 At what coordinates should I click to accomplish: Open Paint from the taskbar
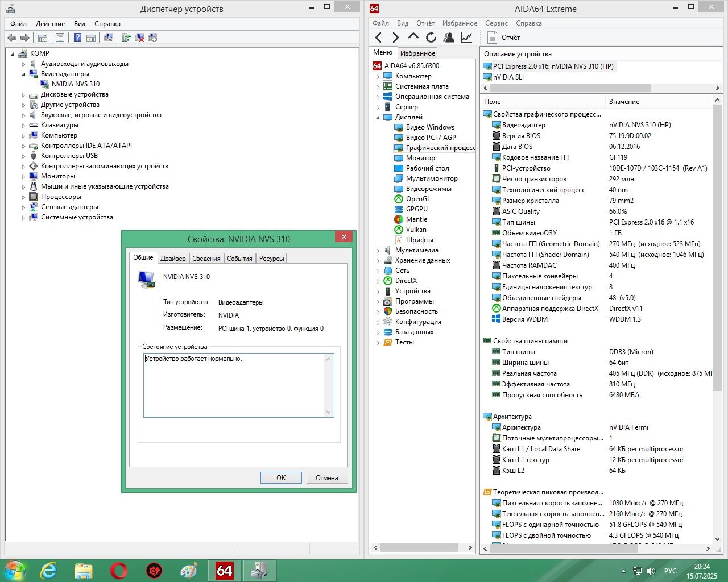[189, 570]
